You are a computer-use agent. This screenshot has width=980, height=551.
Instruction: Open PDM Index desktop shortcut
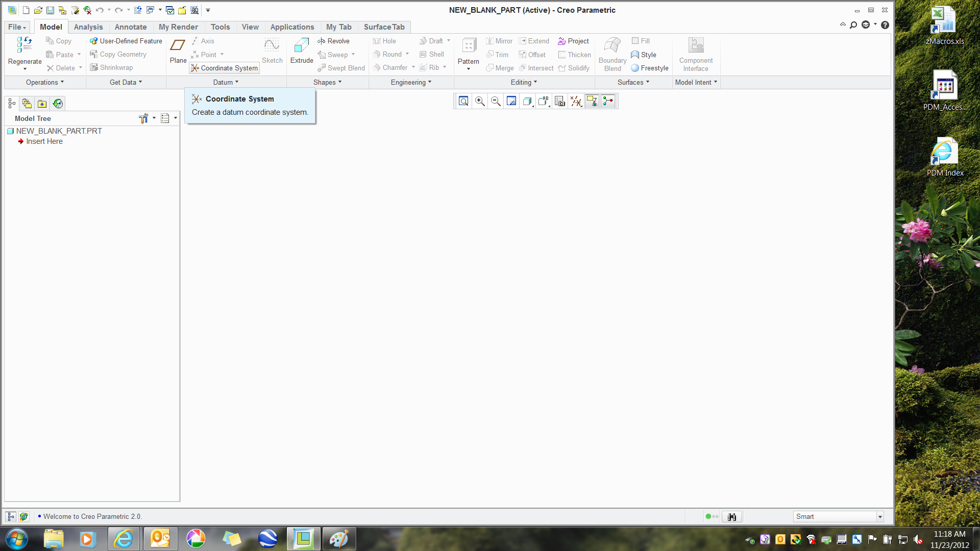click(945, 157)
